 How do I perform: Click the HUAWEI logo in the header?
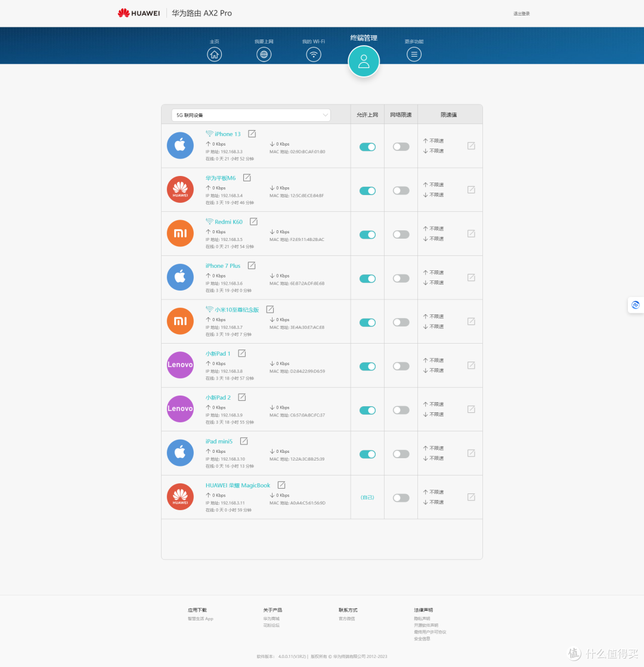click(x=139, y=13)
